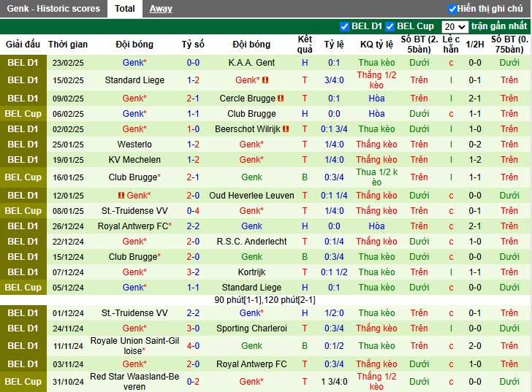This screenshot has width=532, height=392.
Task: Open Sporting Charleroi team link
Action: coord(251,328)
